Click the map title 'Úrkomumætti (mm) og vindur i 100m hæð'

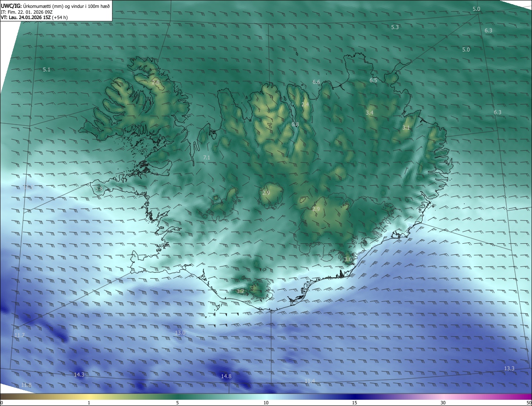click(66, 6)
